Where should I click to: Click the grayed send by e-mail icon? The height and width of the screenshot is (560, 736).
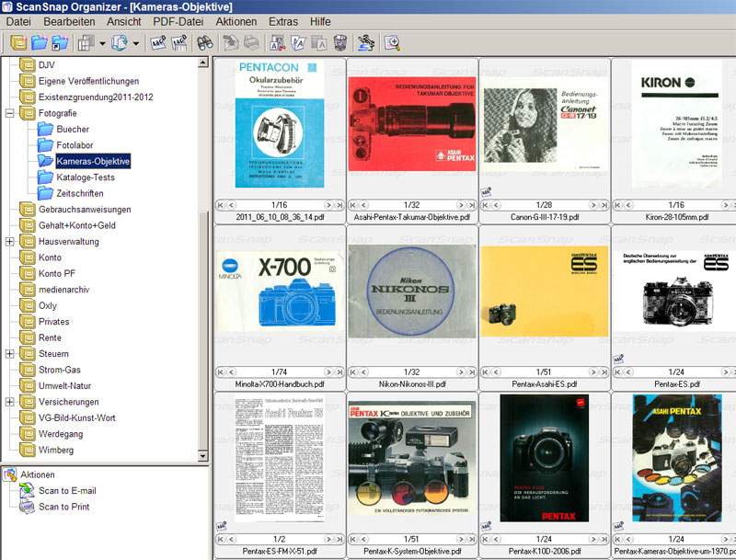point(231,42)
